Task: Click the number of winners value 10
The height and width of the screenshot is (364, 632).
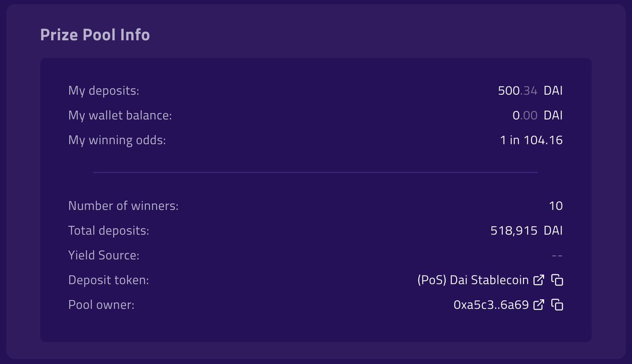Action: (556, 205)
